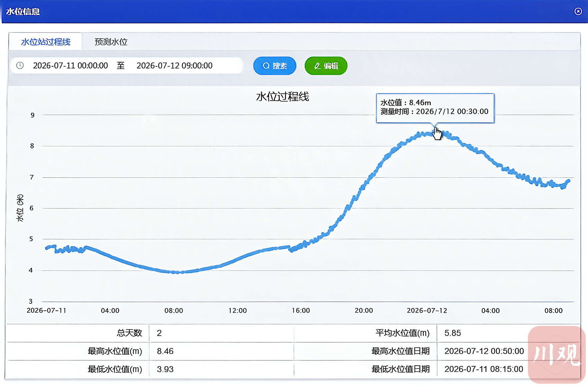Click the 最高水位值日期 2026-07-12 00:50:00 cell
This screenshot has height=386, width=588.
tap(484, 351)
